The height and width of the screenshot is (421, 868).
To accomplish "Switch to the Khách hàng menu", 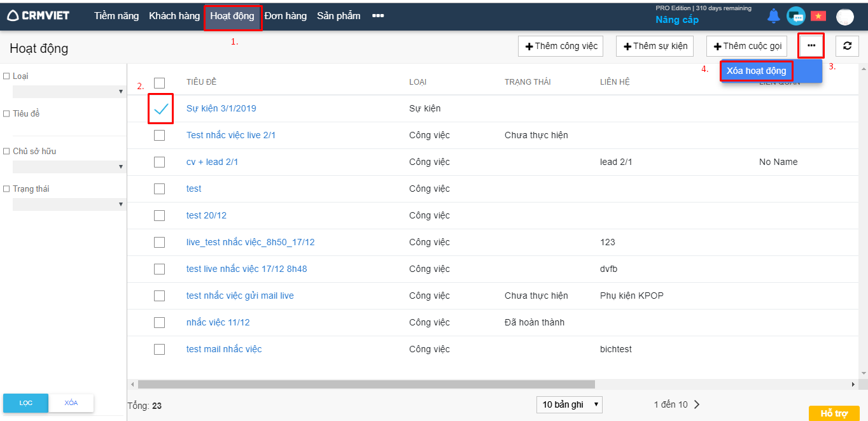I will (x=174, y=16).
